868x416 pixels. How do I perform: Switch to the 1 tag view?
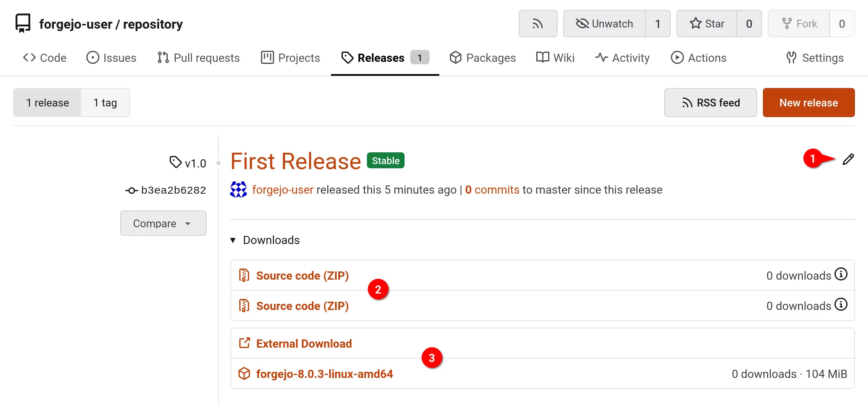[105, 103]
